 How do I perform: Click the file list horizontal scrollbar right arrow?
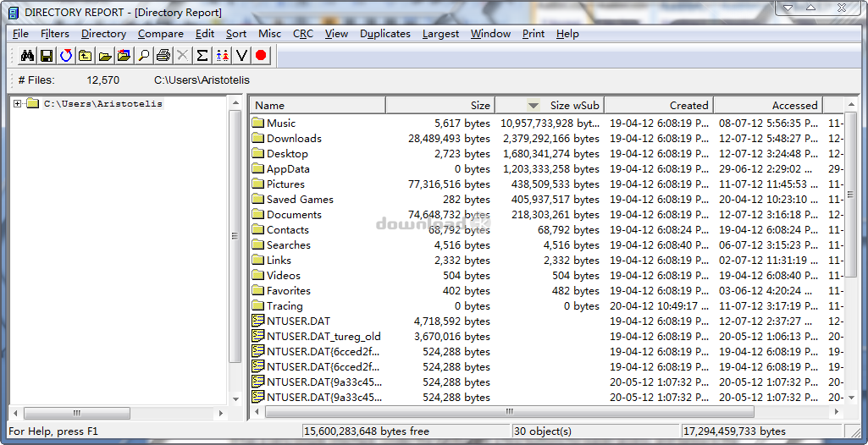point(838,413)
